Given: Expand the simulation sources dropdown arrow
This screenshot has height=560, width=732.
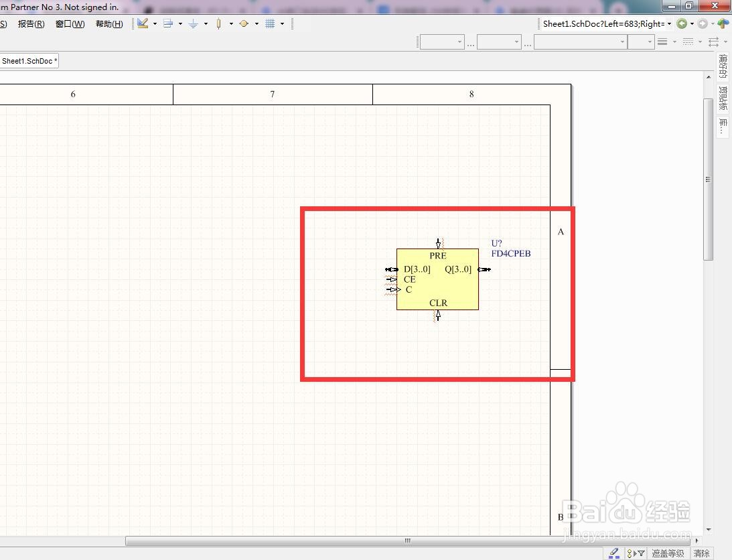Looking at the screenshot, I should 257,23.
